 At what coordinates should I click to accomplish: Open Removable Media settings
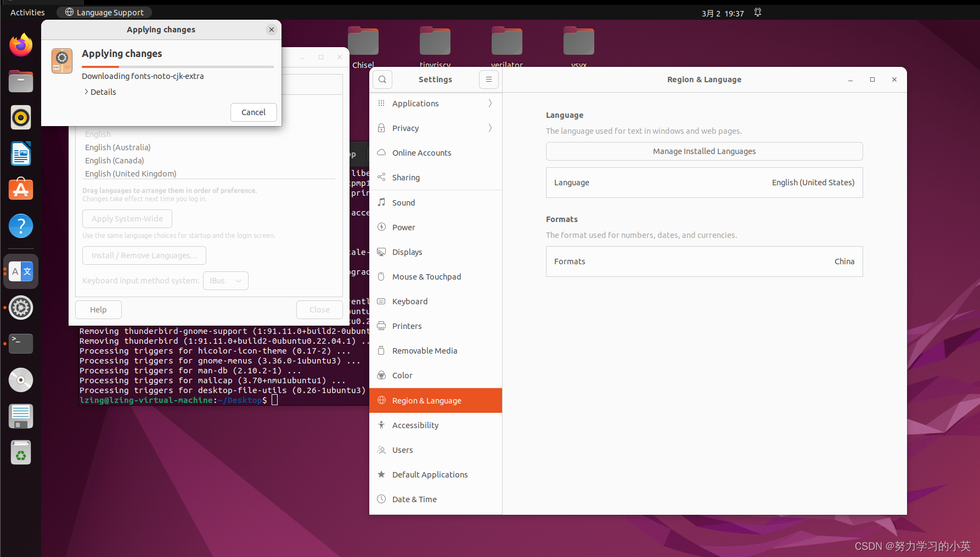(x=425, y=350)
